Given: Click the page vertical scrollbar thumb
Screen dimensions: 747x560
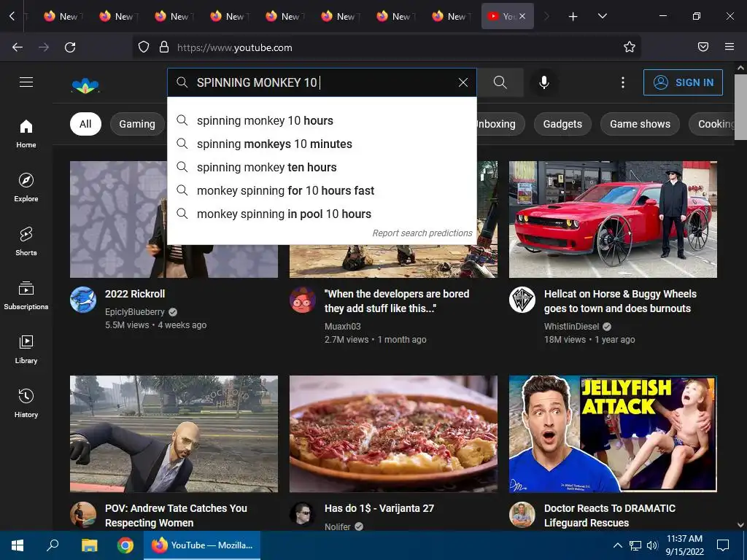Looking at the screenshot, I should (x=741, y=106).
